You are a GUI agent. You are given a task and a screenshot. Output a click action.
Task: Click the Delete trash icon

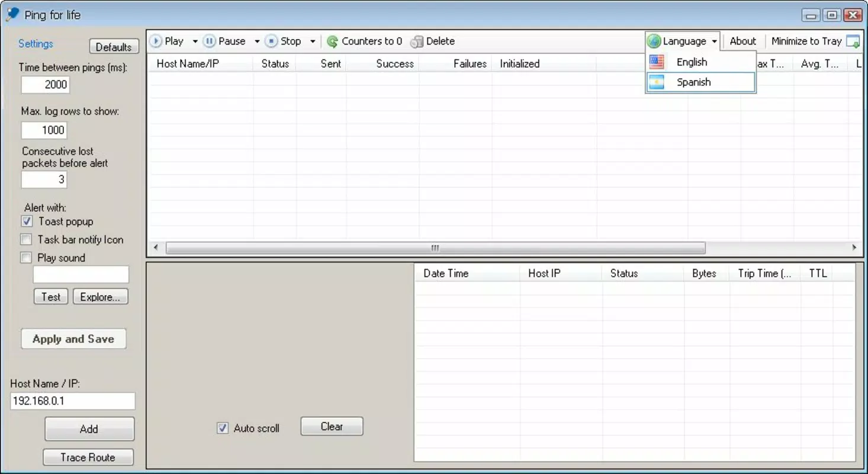coord(417,41)
